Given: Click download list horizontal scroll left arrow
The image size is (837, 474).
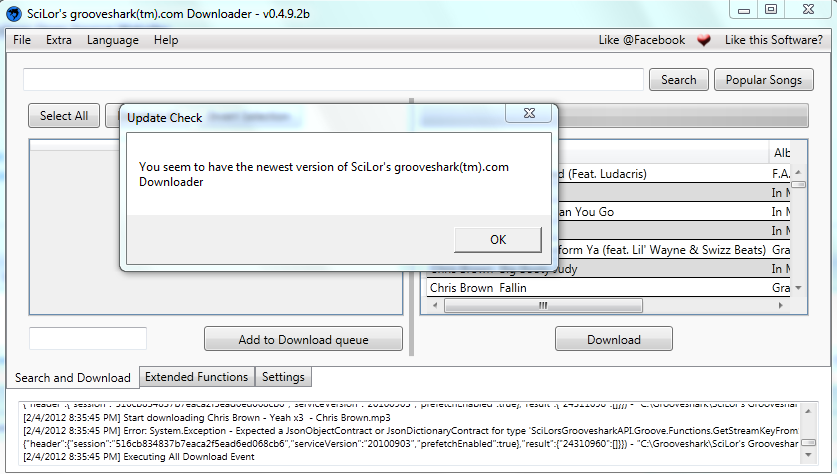Looking at the screenshot, I should (435, 305).
